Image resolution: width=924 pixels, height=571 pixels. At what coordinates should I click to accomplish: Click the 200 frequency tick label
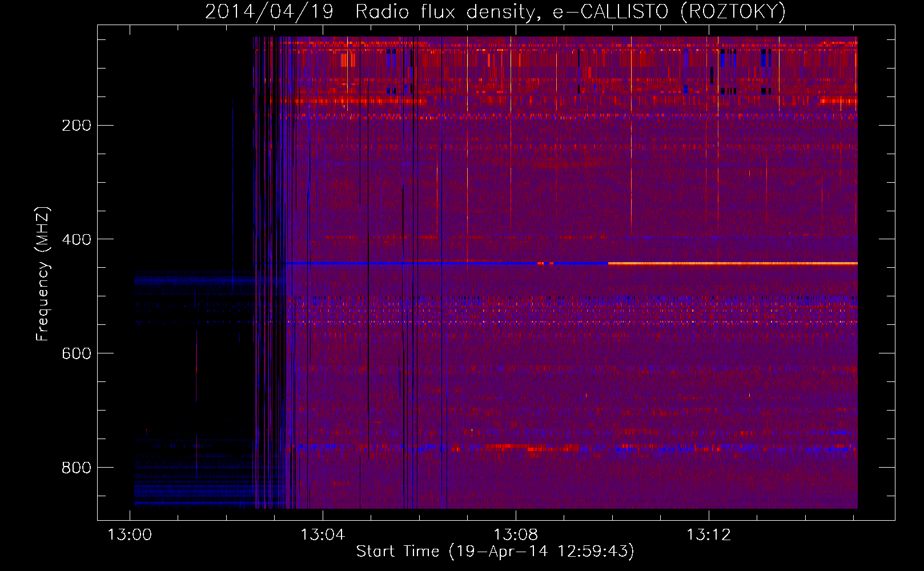point(77,125)
